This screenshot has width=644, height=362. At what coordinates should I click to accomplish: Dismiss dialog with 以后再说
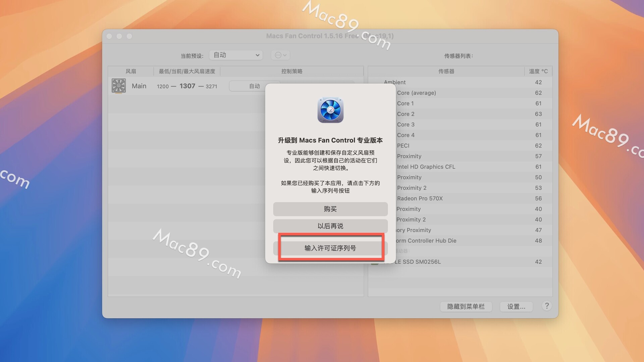point(330,226)
